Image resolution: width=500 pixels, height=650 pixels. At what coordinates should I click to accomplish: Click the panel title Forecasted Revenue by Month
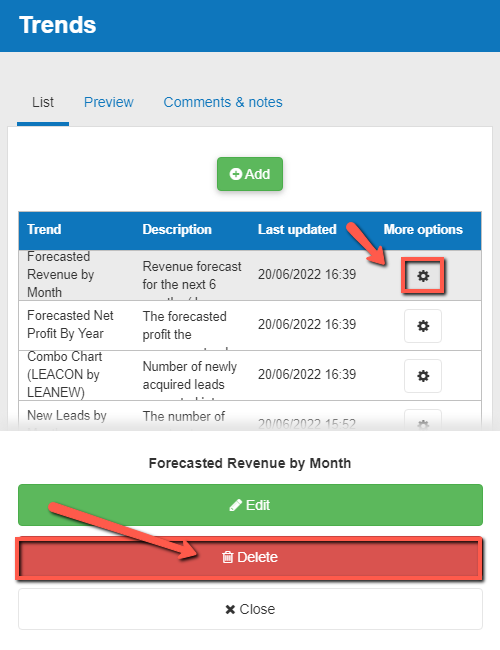pos(250,463)
